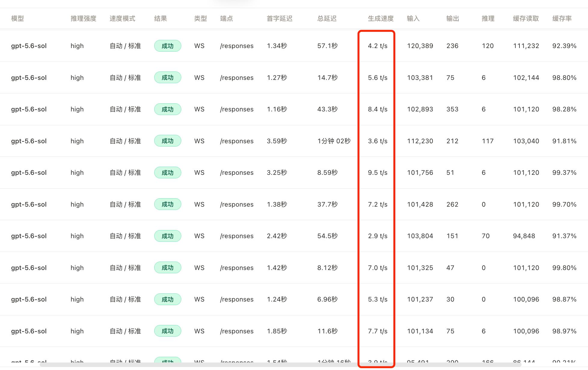The image size is (588, 370).
Task: Click input token count 120,389
Action: pyautogui.click(x=420, y=46)
